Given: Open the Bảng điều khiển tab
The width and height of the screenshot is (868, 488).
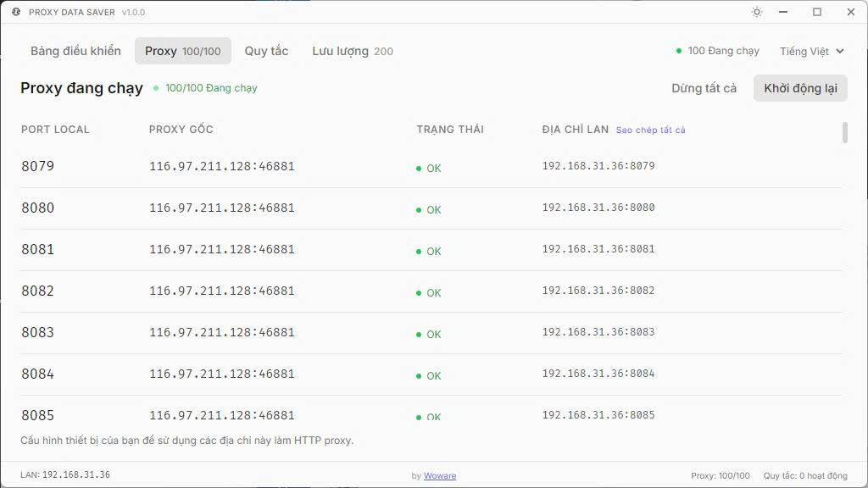Looking at the screenshot, I should pos(75,51).
